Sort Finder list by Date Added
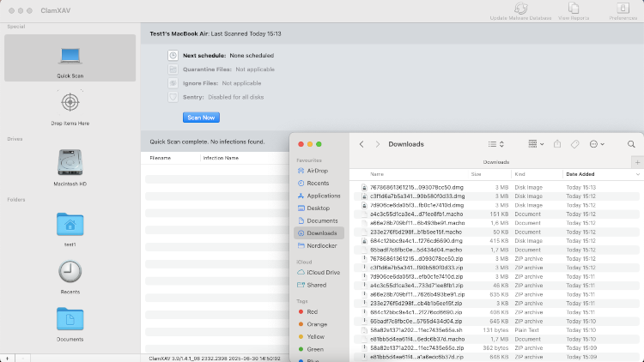This screenshot has height=362, width=644. coord(580,174)
